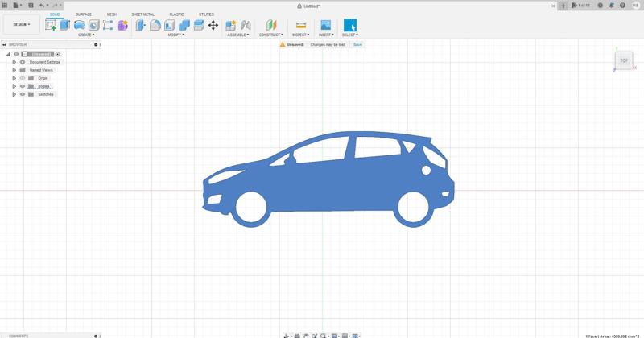Screen dimensions: 644x338
Task: Toggle visibility of the Origin folder
Action: [23, 78]
